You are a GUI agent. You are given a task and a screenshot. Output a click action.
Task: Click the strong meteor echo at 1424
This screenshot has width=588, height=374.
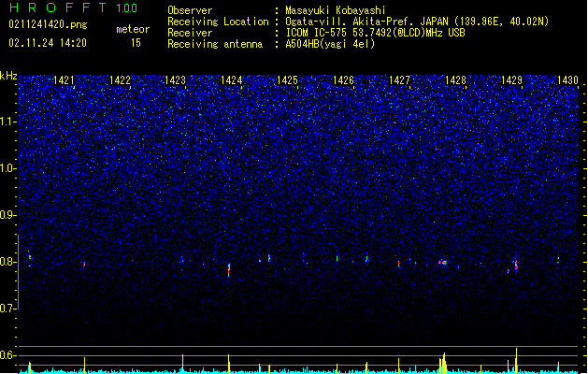[229, 270]
